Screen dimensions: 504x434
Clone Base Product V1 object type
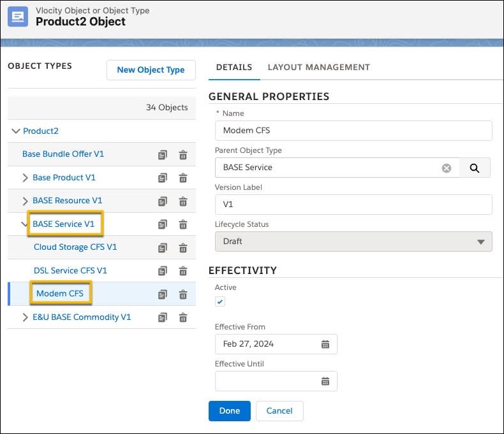tap(163, 178)
